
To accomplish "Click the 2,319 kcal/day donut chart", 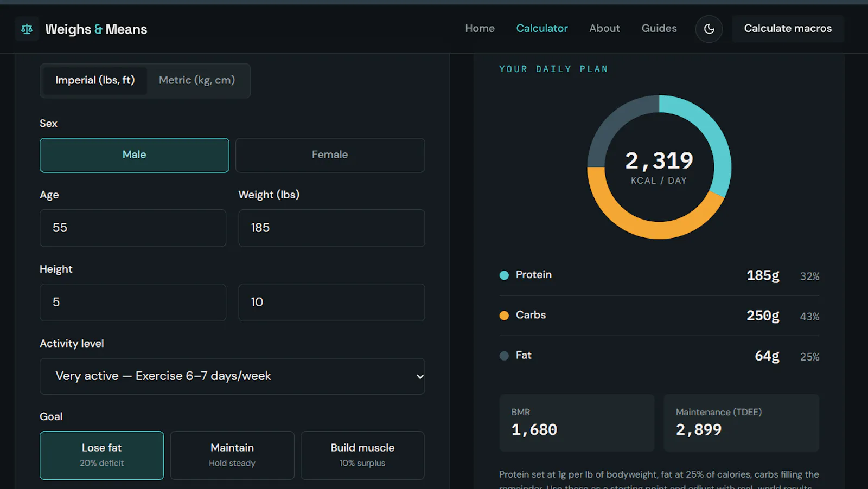I will pos(659,167).
